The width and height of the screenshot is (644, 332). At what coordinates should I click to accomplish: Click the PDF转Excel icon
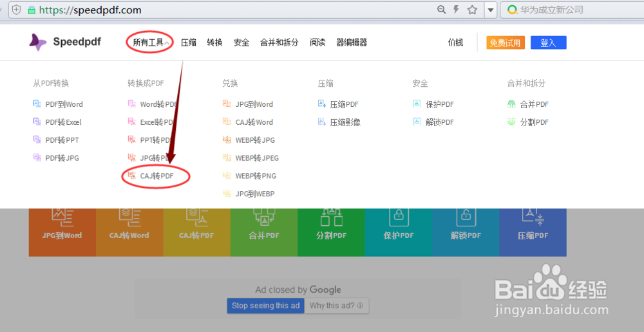pos(37,122)
